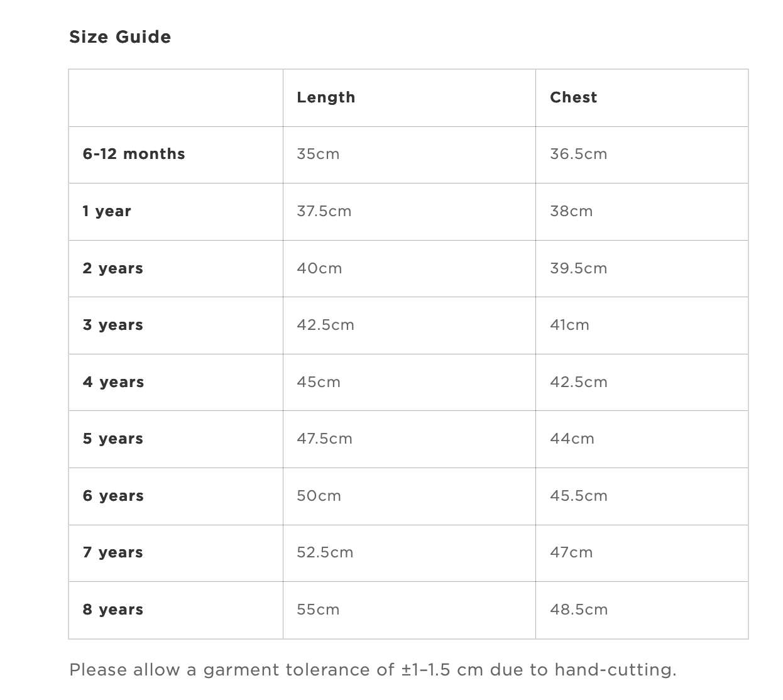
Task: Click the 42.5cm length cell
Action: 326,325
